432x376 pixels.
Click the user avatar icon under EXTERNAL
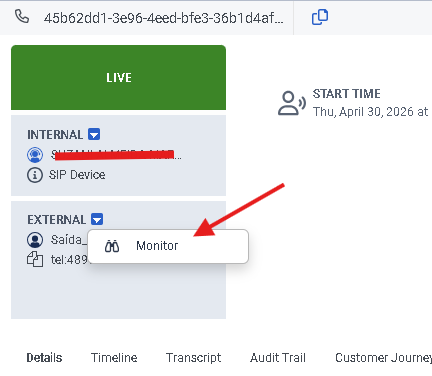coord(35,240)
